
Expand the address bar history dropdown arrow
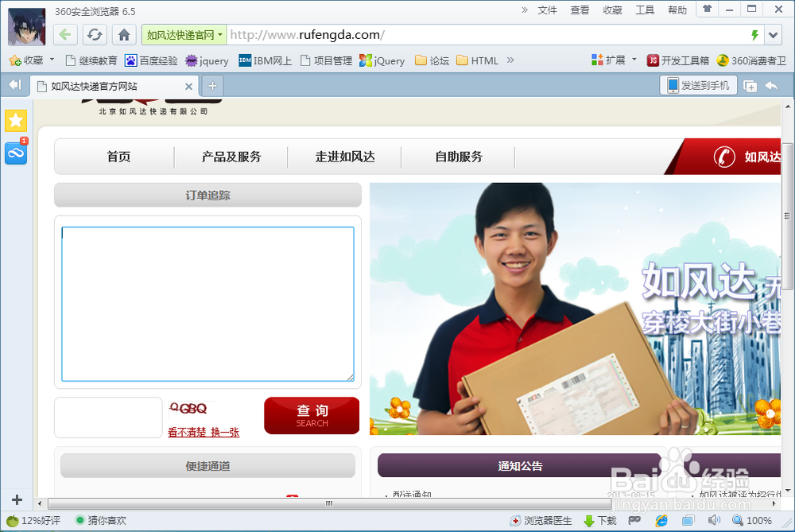tap(774, 35)
